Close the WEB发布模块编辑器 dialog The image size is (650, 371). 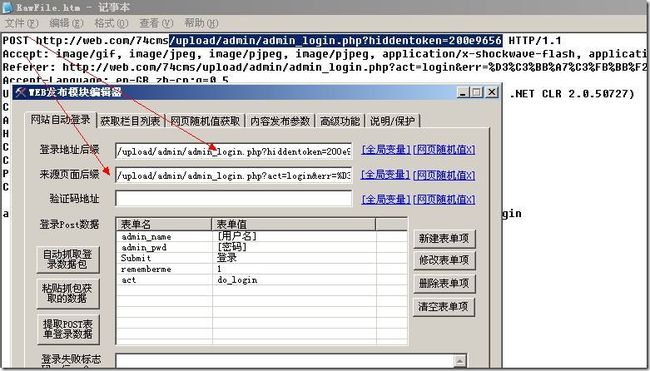[492, 92]
